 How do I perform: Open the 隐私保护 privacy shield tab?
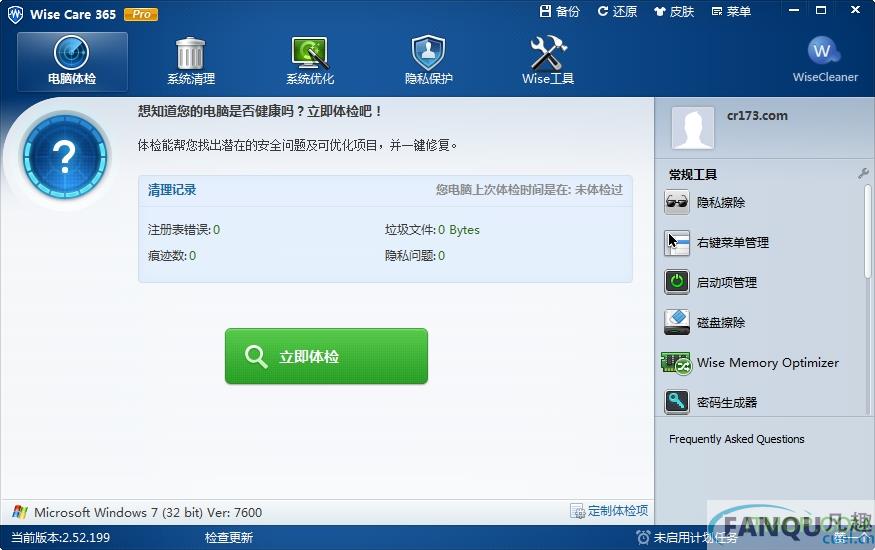pyautogui.click(x=428, y=61)
